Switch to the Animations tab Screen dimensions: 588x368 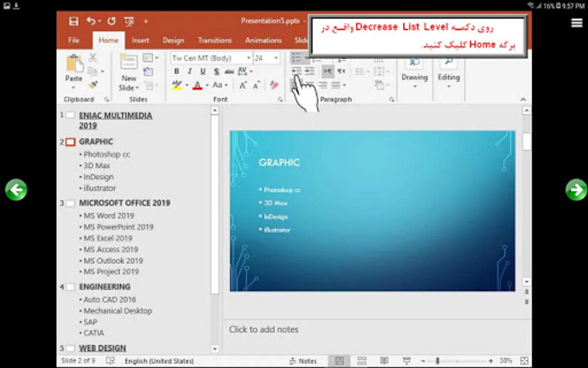click(263, 40)
